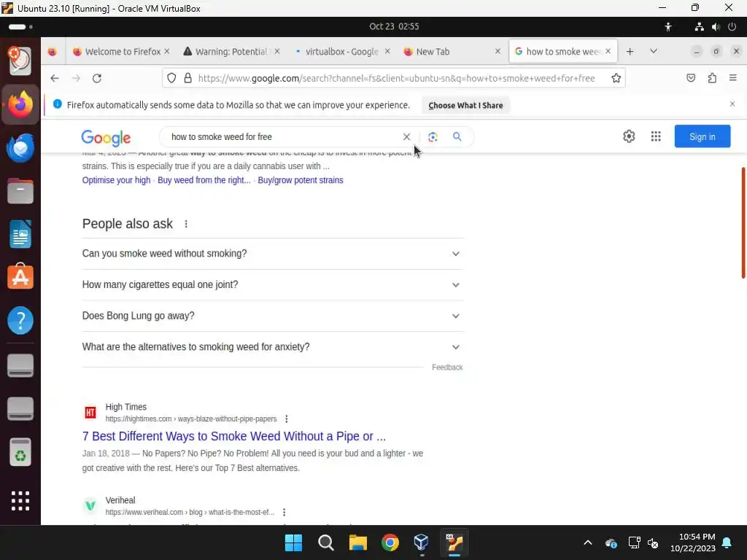Open Thunderbird Mail from the dock

point(20,147)
